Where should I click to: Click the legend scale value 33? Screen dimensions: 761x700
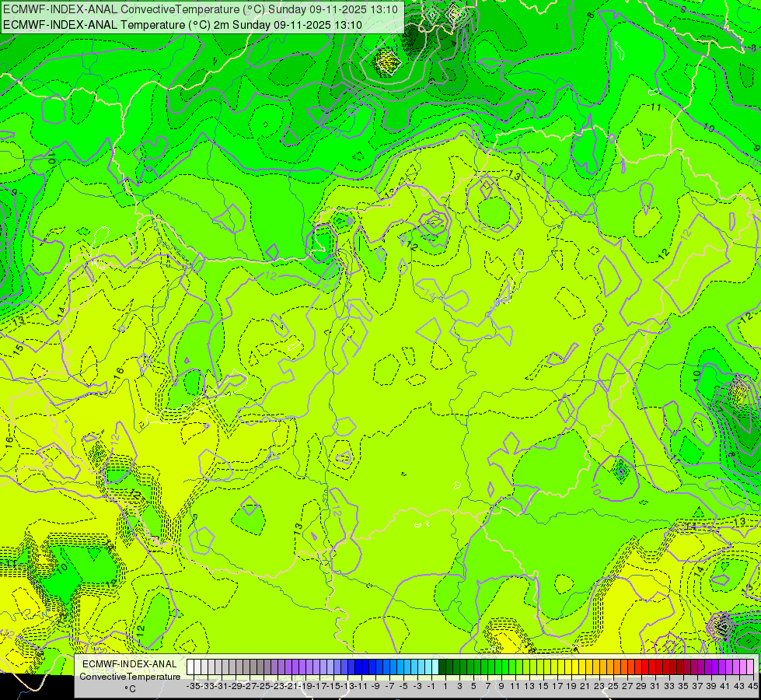point(669,686)
